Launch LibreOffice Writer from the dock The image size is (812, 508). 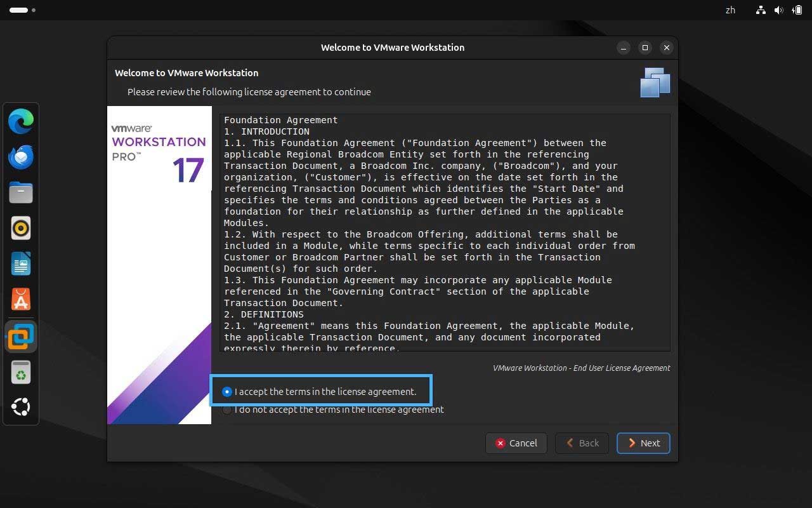click(21, 264)
